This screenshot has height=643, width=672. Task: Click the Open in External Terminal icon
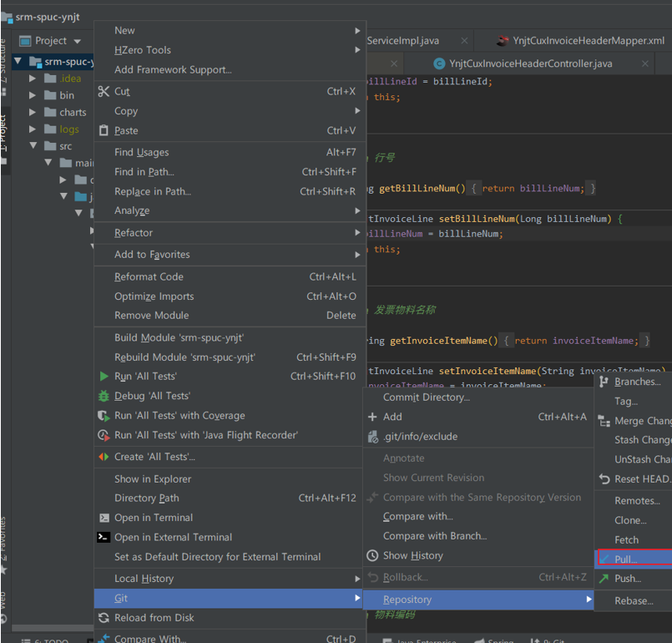(104, 537)
